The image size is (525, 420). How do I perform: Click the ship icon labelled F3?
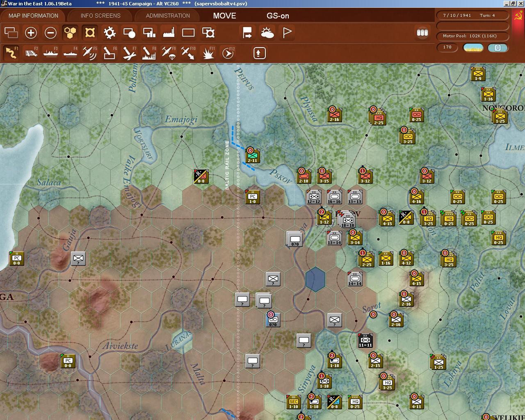[x=50, y=53]
